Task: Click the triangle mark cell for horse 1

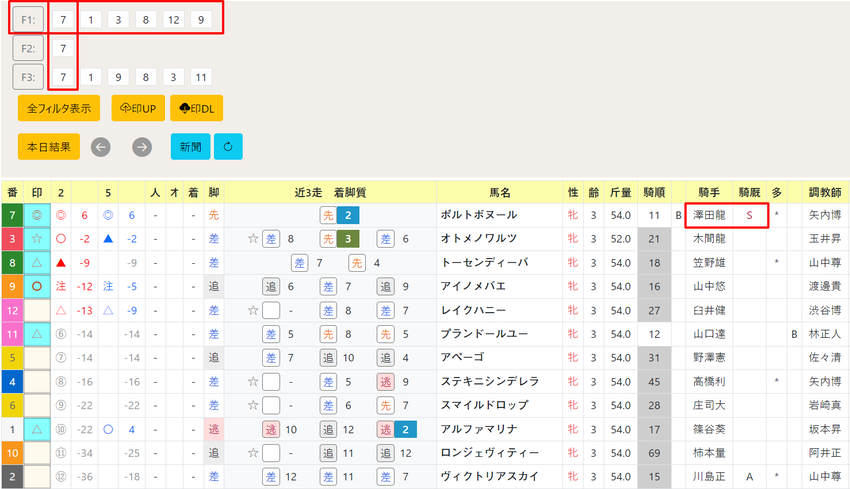Action: tap(37, 429)
